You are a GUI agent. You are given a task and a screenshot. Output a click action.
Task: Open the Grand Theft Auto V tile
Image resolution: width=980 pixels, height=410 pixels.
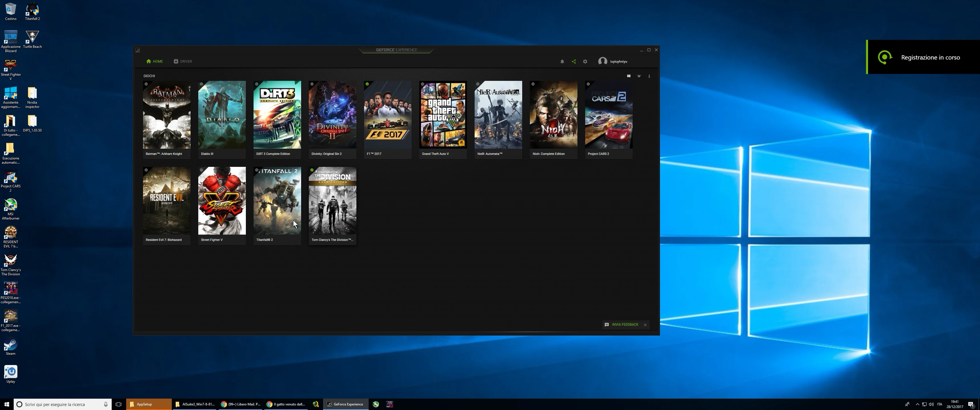pyautogui.click(x=443, y=114)
